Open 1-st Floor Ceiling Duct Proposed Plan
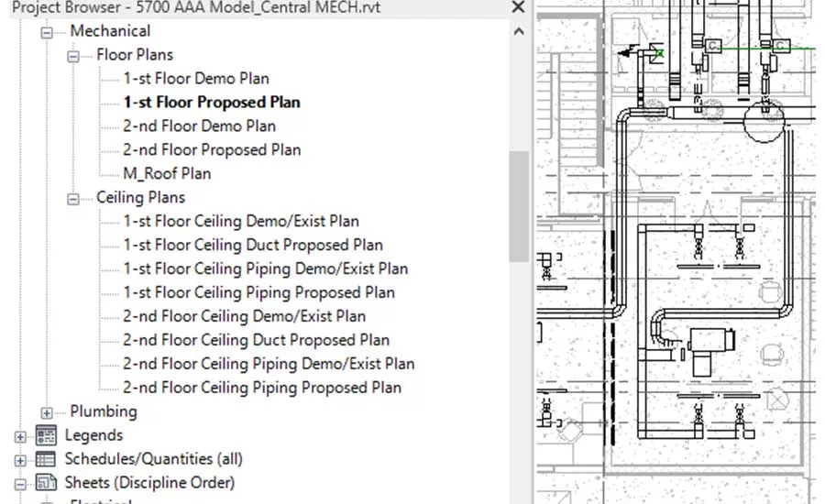 click(253, 245)
